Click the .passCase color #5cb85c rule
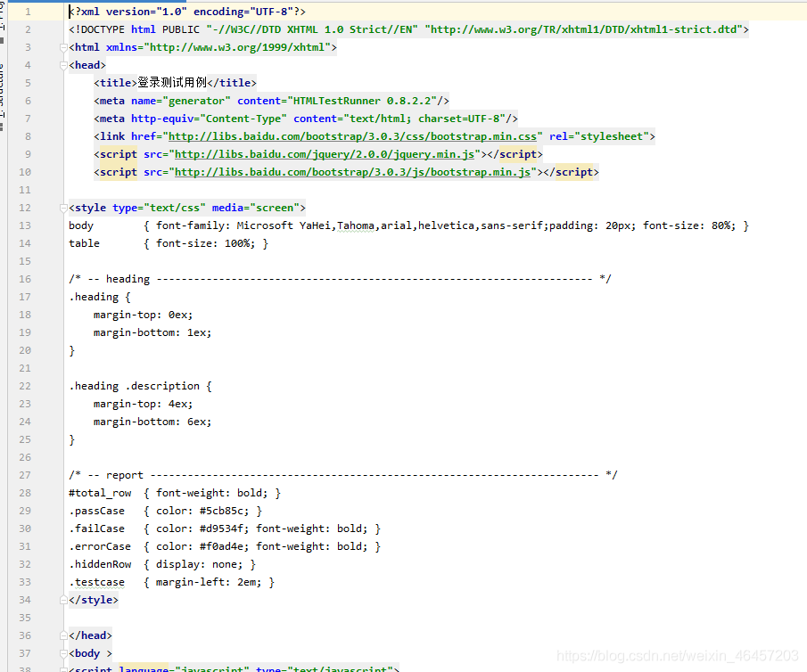 click(166, 511)
